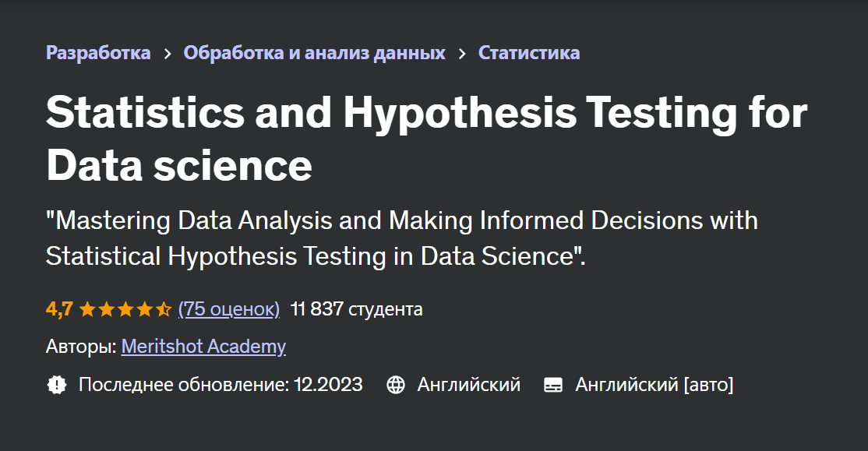The width and height of the screenshot is (868, 451).
Task: Click the chevron after Разработка breadcrumb
Action: (166, 52)
